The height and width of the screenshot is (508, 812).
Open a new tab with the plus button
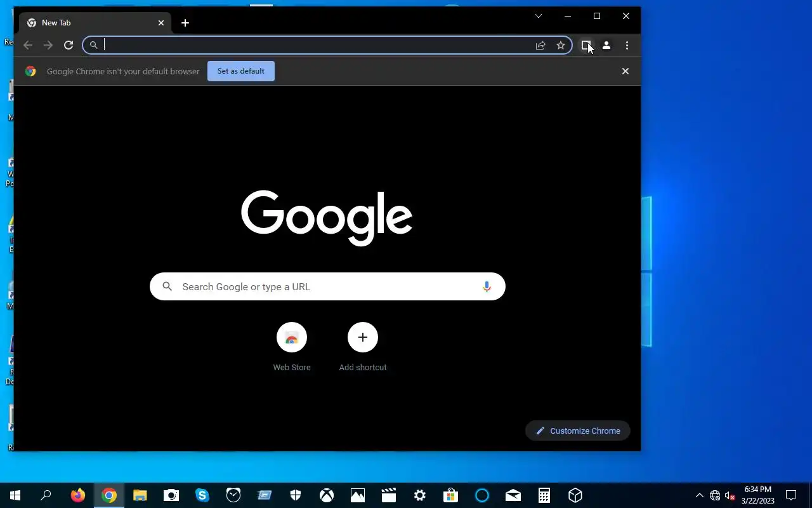185,23
